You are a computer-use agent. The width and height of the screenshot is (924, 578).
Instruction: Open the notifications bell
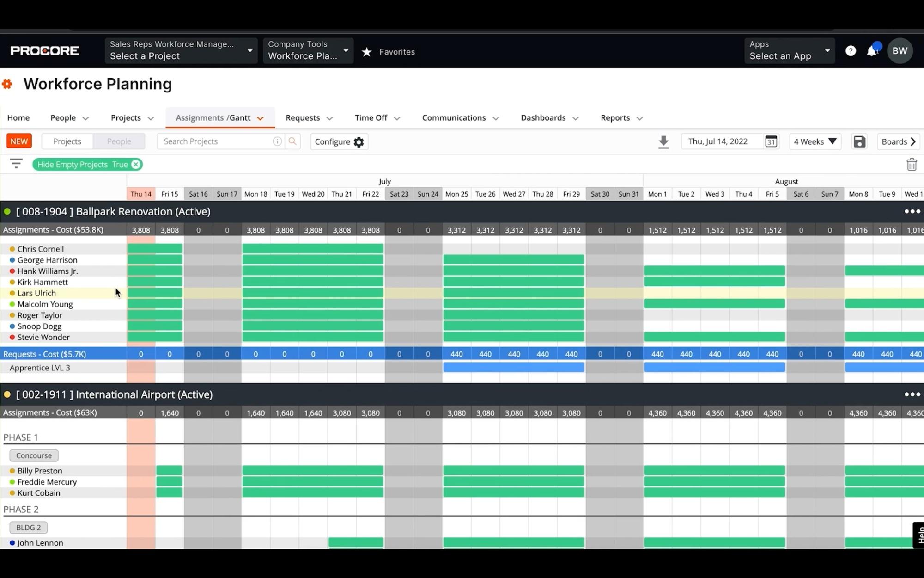pyautogui.click(x=872, y=51)
